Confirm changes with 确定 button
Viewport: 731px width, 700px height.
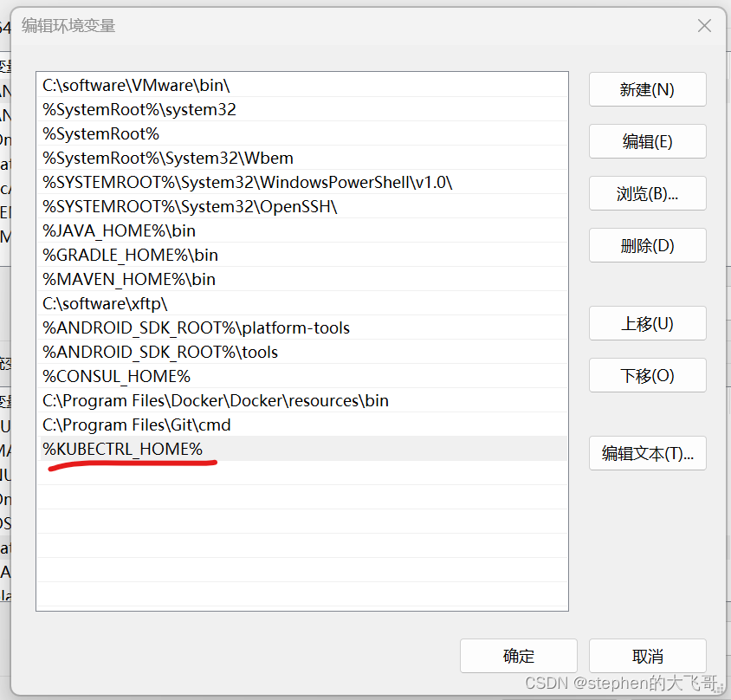point(518,656)
